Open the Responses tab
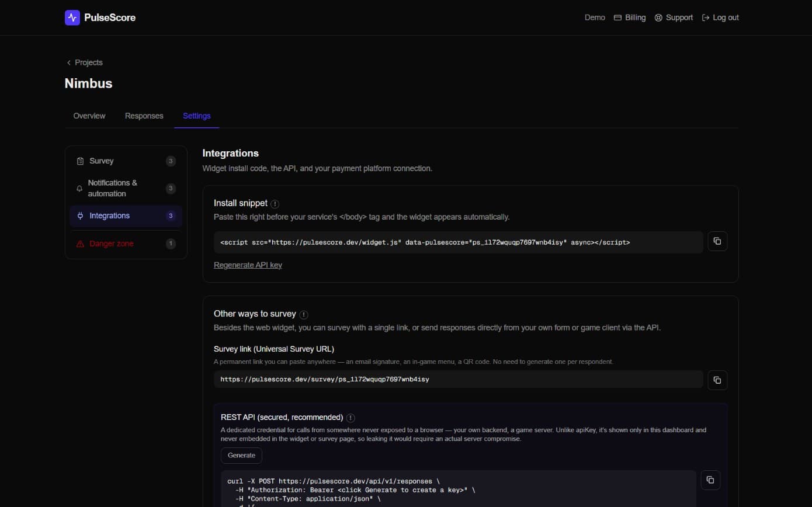This screenshot has width=812, height=507. (144, 116)
